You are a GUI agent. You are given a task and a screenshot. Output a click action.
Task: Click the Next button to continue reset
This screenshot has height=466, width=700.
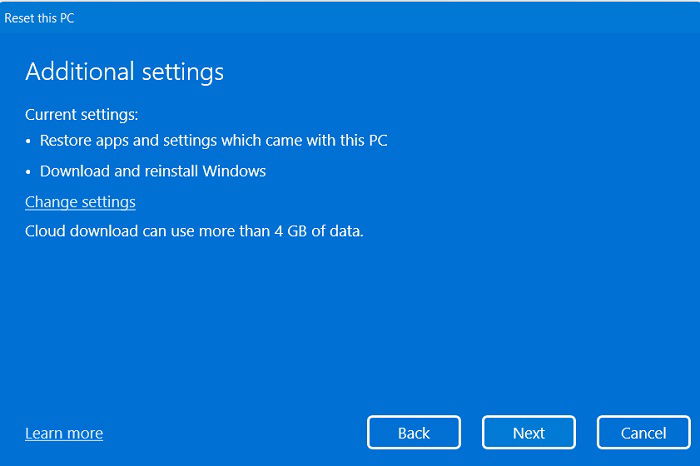click(529, 432)
